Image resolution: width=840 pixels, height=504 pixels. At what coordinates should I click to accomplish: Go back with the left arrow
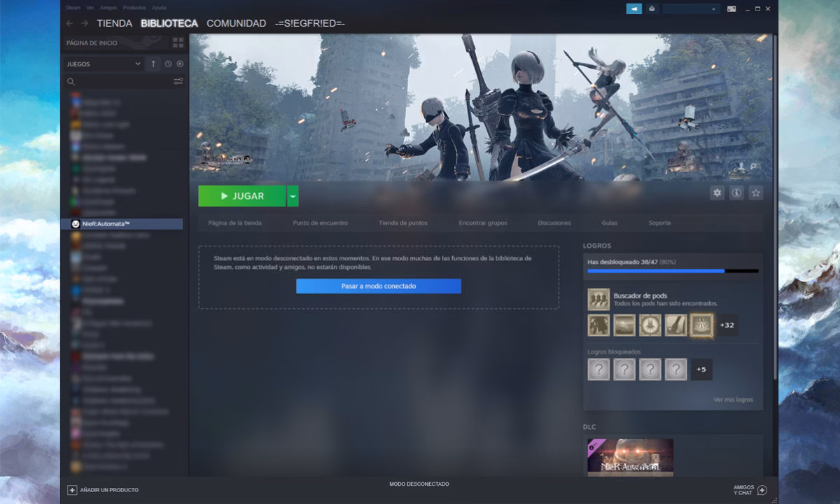(69, 23)
